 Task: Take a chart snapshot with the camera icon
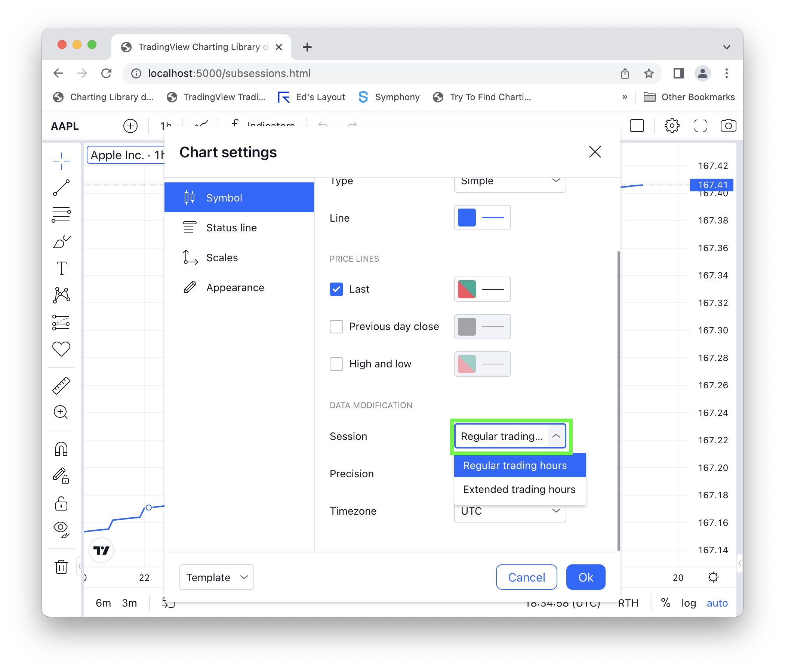pos(728,125)
